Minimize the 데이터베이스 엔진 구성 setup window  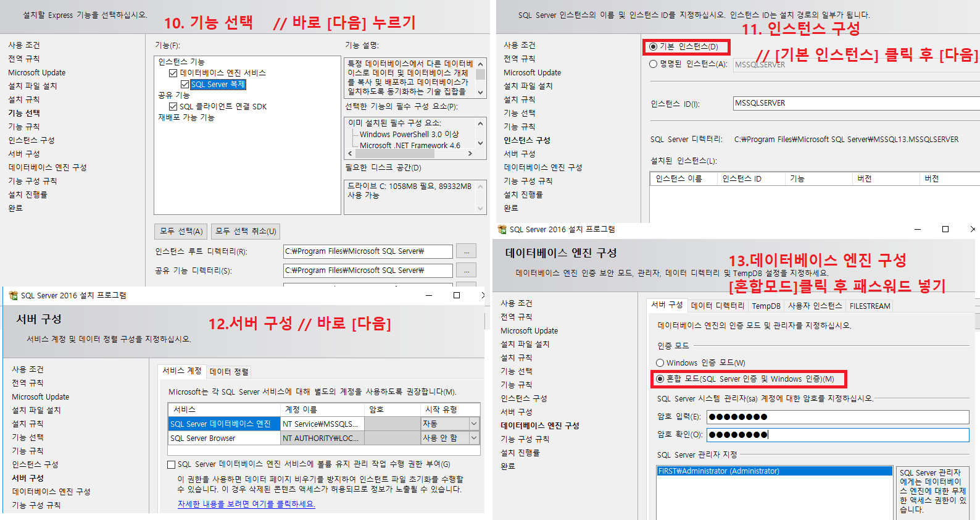[918, 229]
